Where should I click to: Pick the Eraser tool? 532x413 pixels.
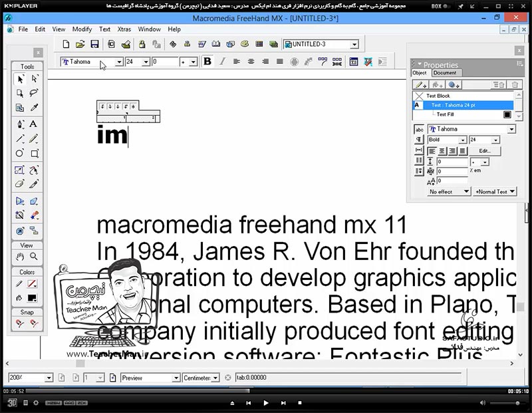pyautogui.click(x=20, y=184)
